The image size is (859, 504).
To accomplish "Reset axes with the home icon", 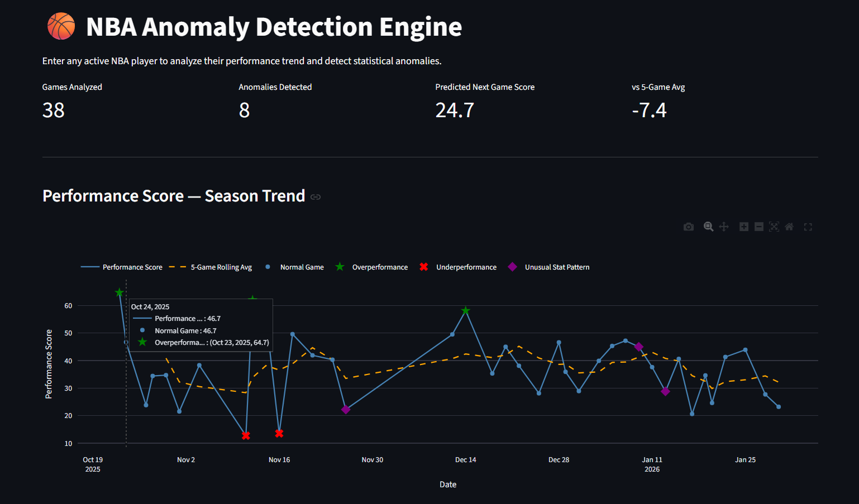I will pos(789,227).
